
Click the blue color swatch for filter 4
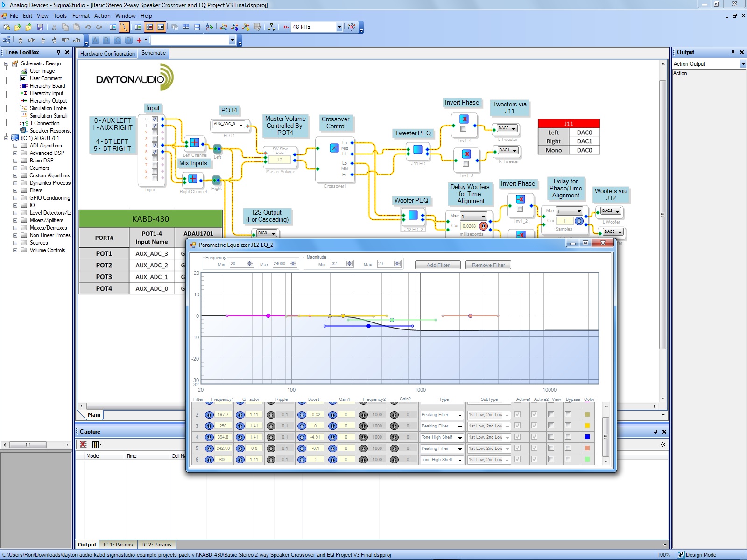(587, 437)
